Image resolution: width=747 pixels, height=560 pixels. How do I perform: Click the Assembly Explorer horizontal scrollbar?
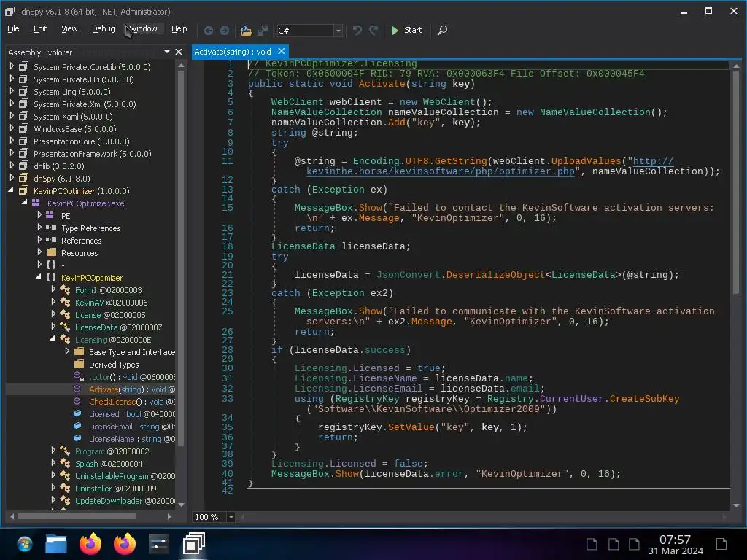(76, 516)
